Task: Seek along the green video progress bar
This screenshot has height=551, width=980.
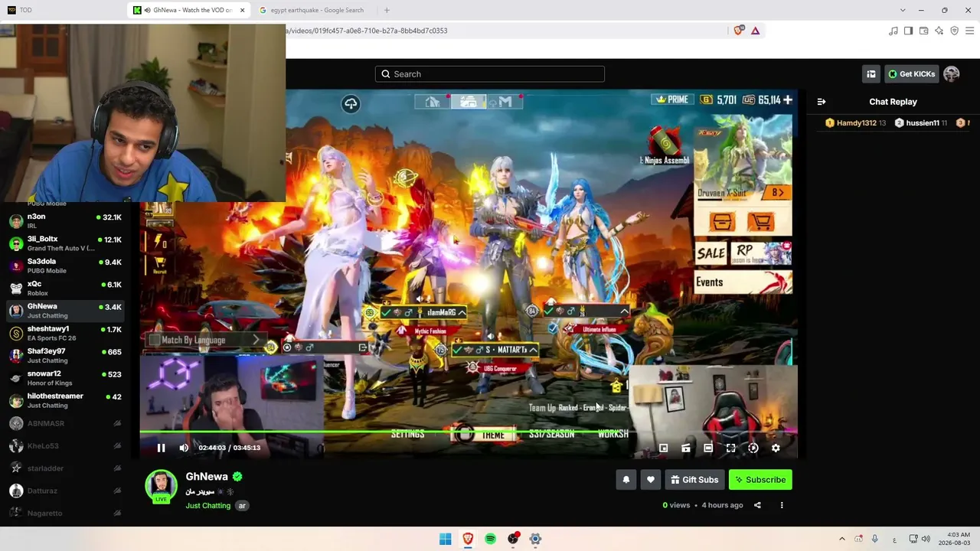Action: pos(469,432)
